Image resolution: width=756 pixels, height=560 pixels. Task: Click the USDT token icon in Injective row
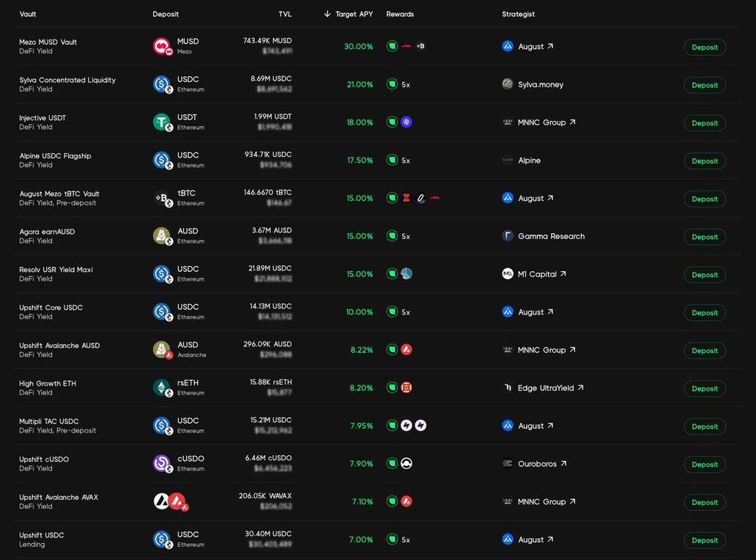(162, 122)
